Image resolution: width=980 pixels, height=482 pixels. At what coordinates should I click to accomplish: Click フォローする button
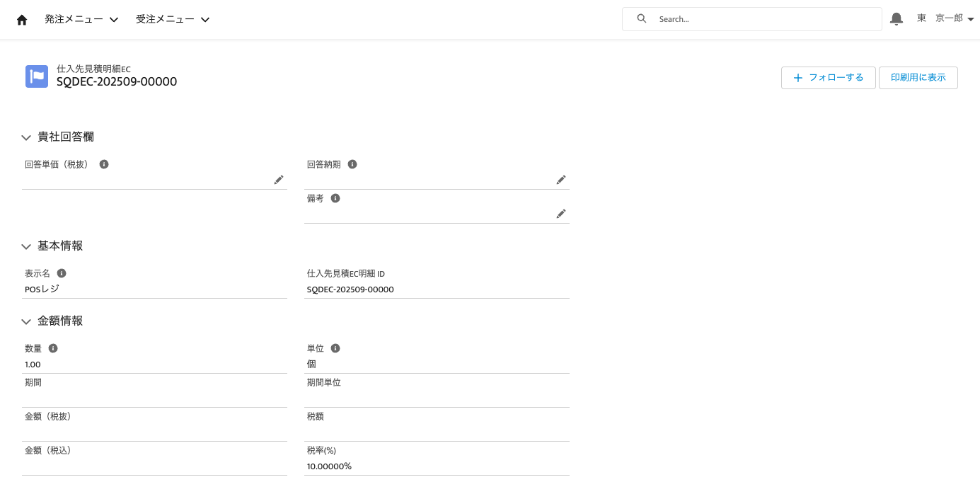pyautogui.click(x=829, y=78)
